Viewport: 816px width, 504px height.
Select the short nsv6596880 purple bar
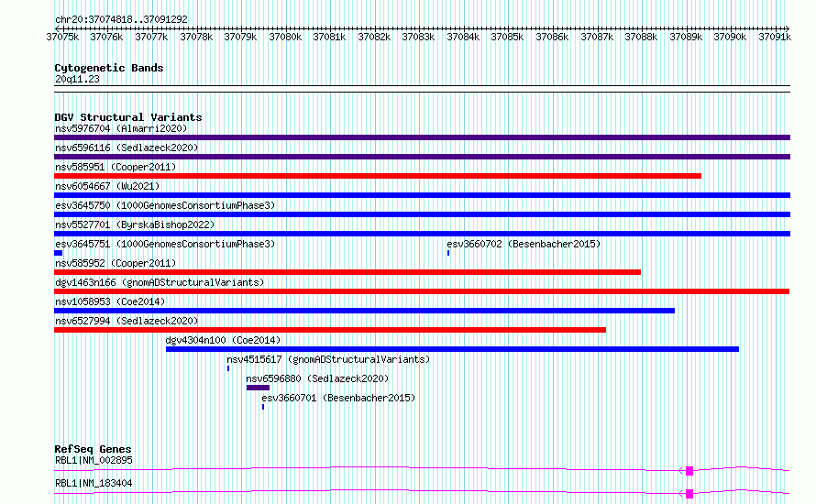pos(259,388)
